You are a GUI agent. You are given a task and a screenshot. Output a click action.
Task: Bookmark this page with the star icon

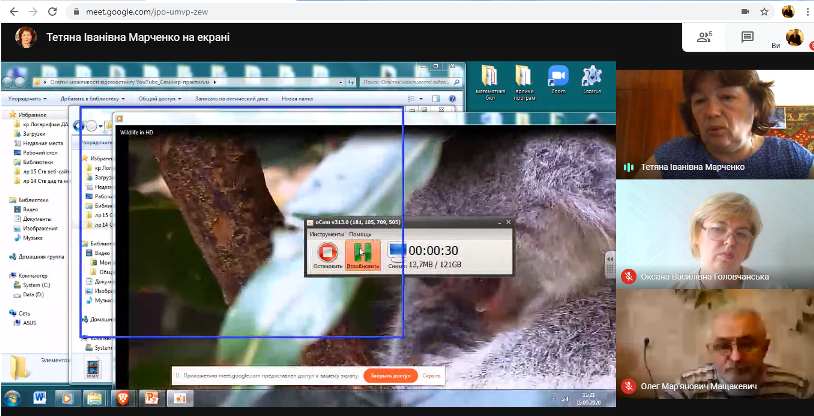point(763,11)
